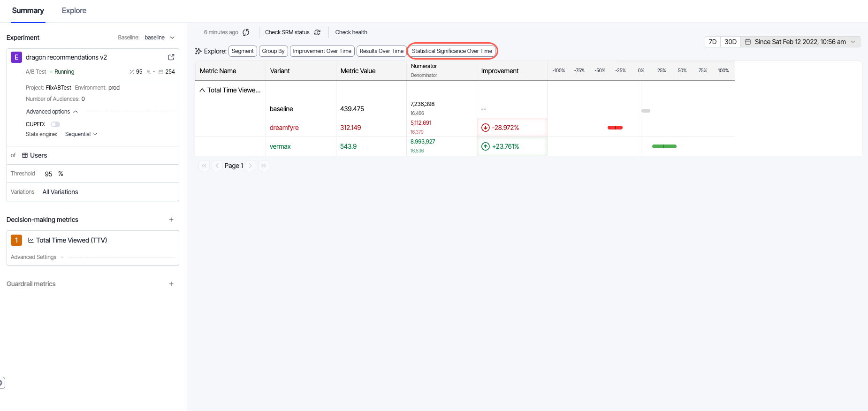
Task: Add a decision-making metric plus icon
Action: [x=171, y=220]
